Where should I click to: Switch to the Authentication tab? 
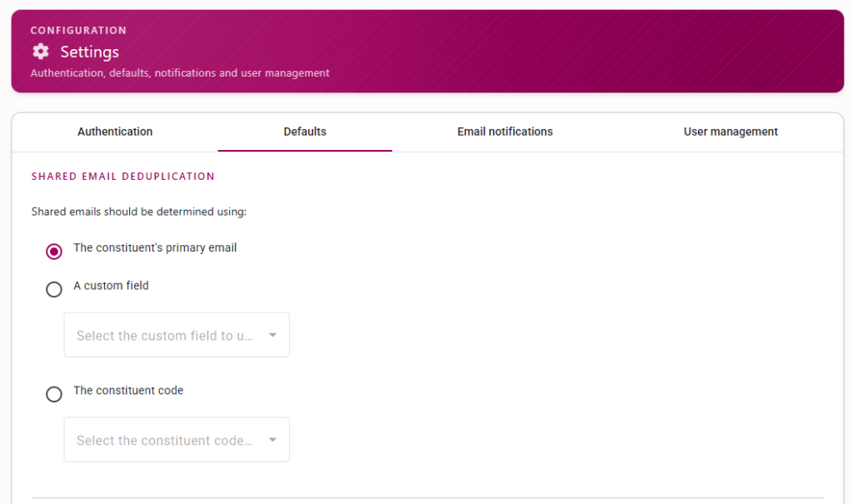click(115, 132)
